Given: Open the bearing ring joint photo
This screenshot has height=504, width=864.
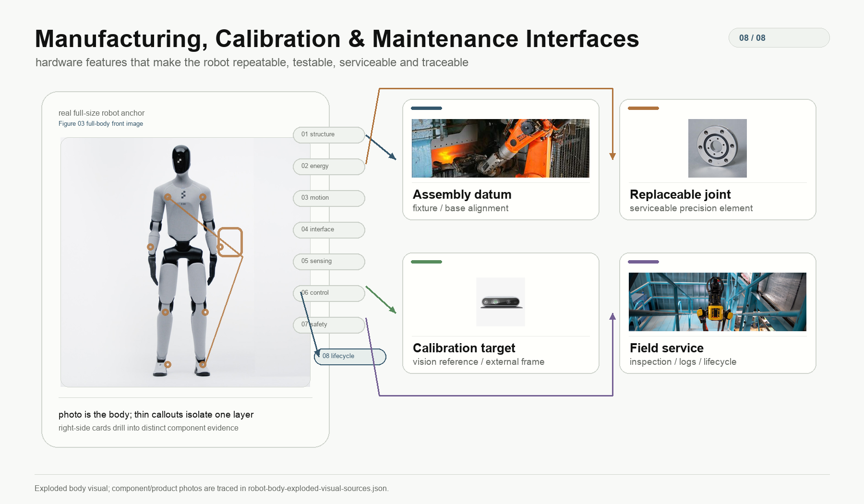Looking at the screenshot, I should [718, 148].
